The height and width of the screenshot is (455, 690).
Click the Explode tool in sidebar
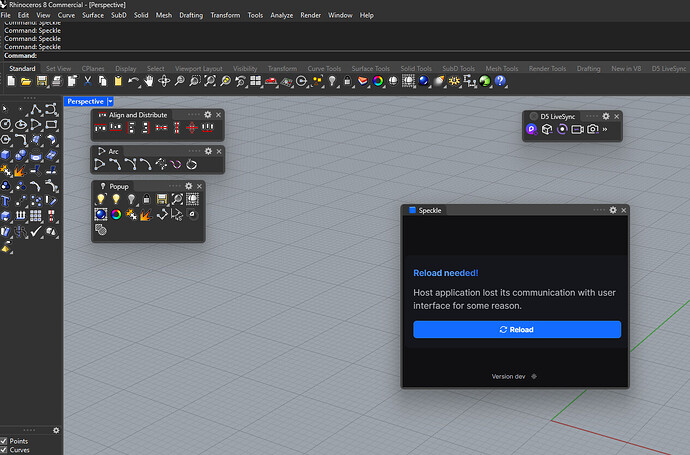pos(19,171)
